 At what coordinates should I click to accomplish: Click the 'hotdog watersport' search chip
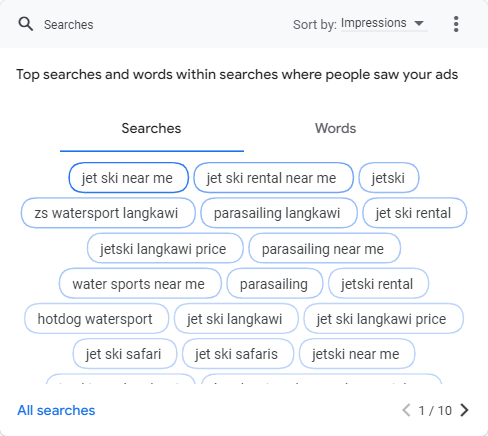(96, 319)
